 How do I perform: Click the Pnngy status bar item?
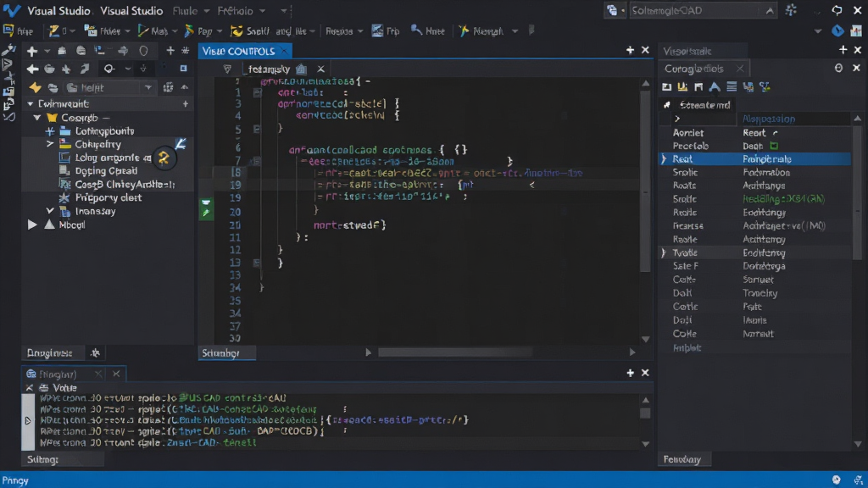pos(15,480)
